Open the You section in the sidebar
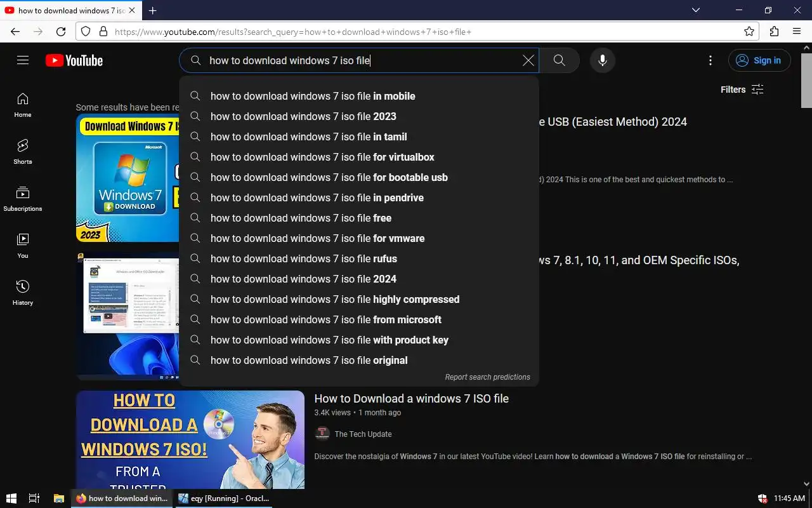This screenshot has width=812, height=508. pyautogui.click(x=23, y=246)
